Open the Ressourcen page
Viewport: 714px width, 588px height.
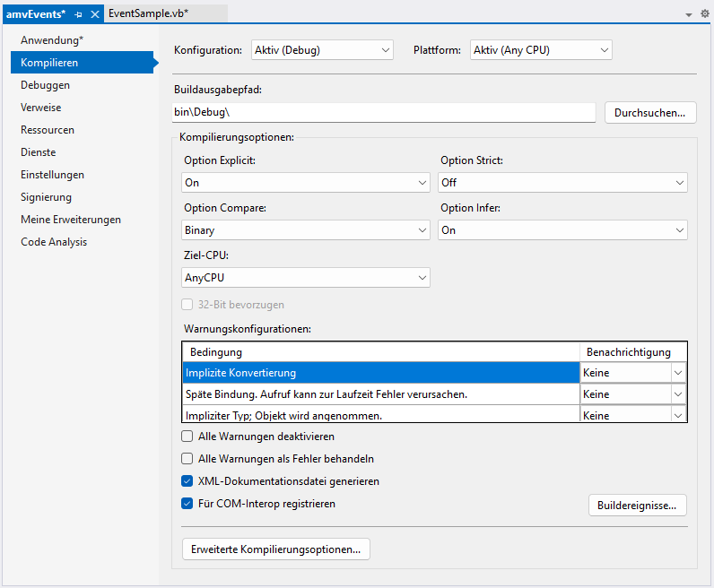tap(48, 130)
